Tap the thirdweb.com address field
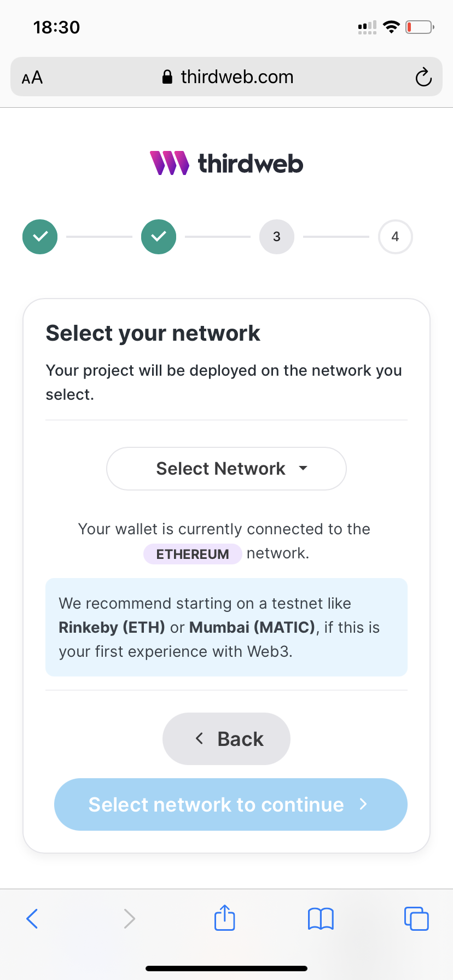Screen dimensions: 453x980 point(226,77)
